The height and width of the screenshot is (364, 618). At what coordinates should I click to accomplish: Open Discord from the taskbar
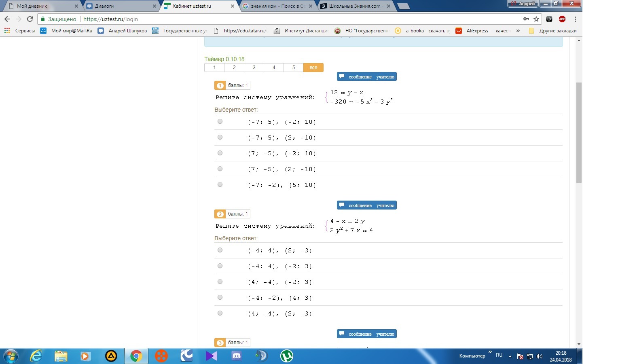point(236,356)
